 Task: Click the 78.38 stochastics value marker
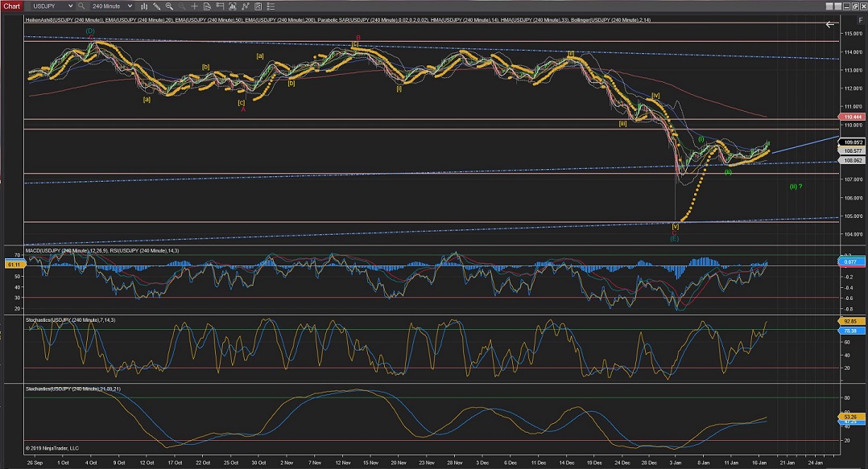coord(849,331)
